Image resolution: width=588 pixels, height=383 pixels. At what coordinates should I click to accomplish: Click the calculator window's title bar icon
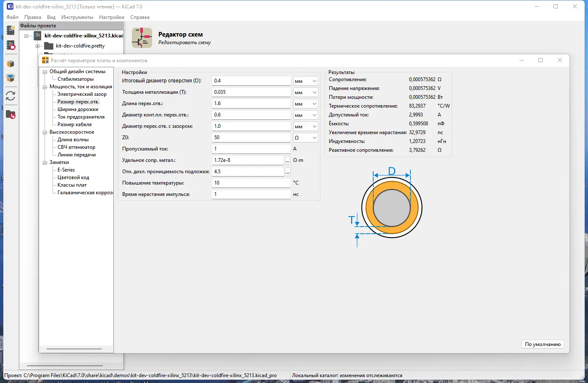[45, 60]
